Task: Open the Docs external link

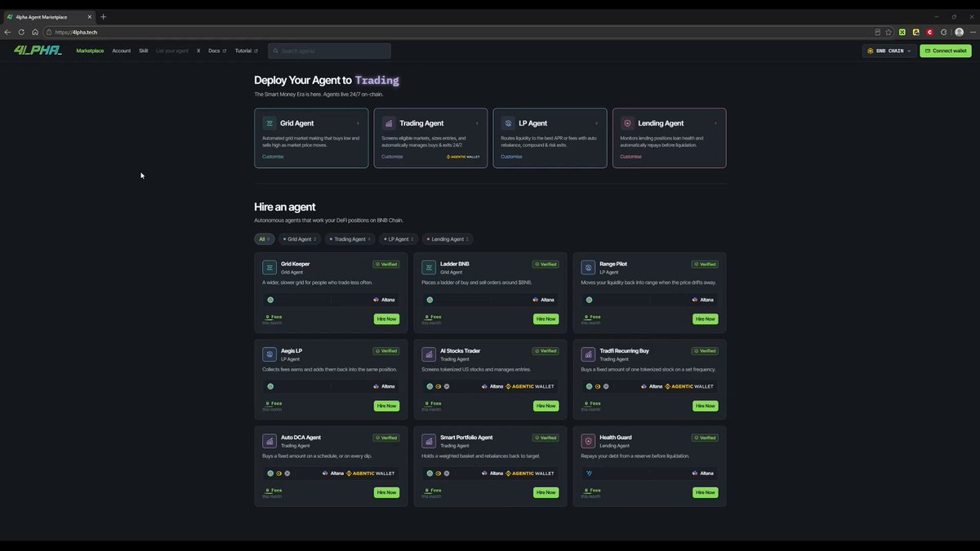Action: click(x=217, y=51)
